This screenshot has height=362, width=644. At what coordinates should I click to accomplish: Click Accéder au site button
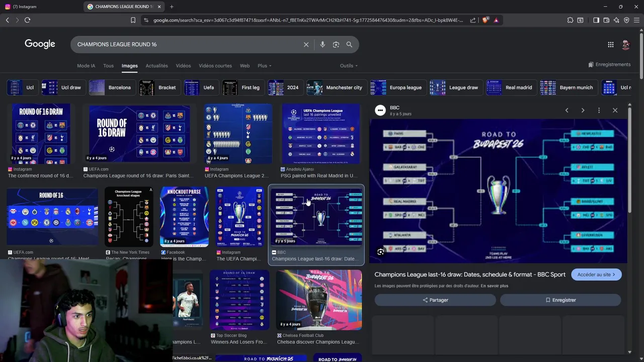coord(596,275)
